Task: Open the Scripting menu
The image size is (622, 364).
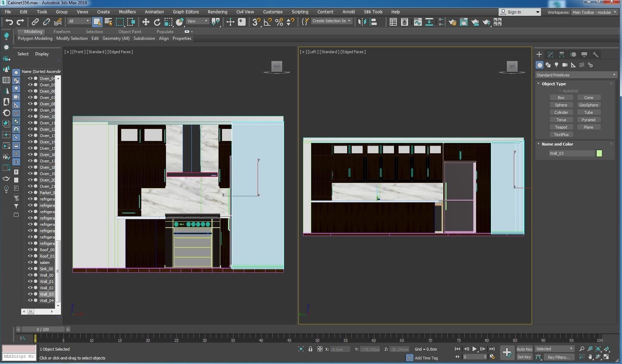Action: click(300, 12)
